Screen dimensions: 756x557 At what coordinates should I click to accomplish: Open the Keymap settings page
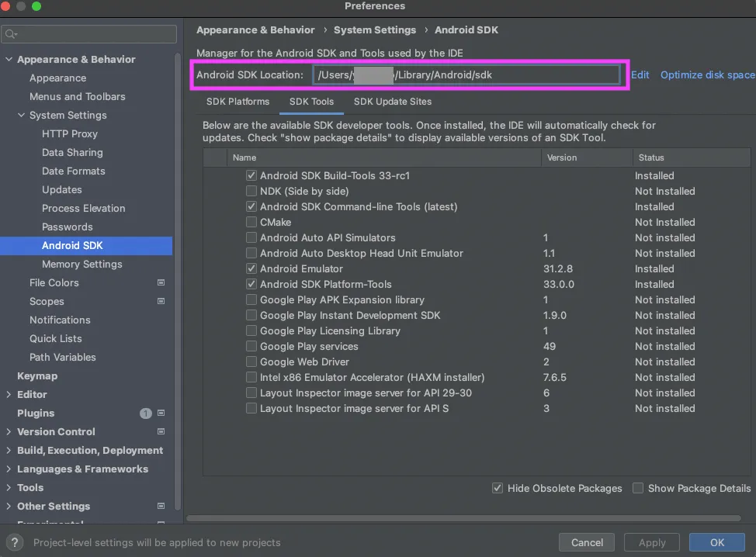coord(37,375)
